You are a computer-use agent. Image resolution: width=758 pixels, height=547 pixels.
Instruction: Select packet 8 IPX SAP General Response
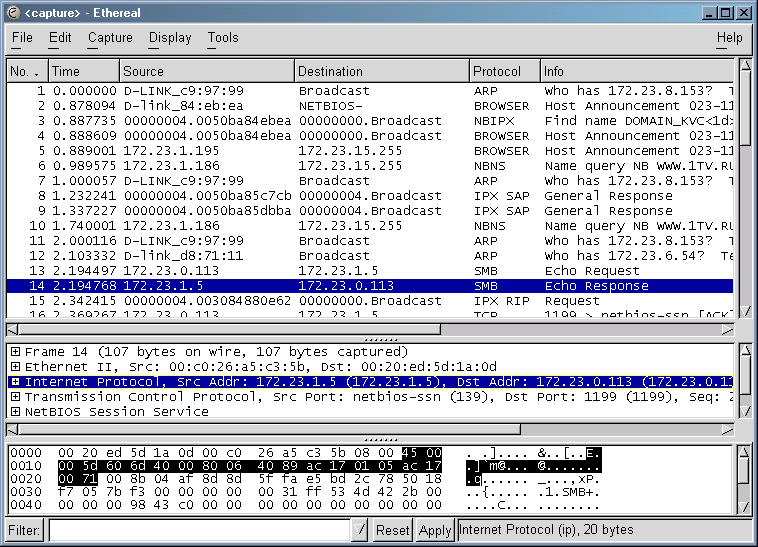tap(370, 196)
